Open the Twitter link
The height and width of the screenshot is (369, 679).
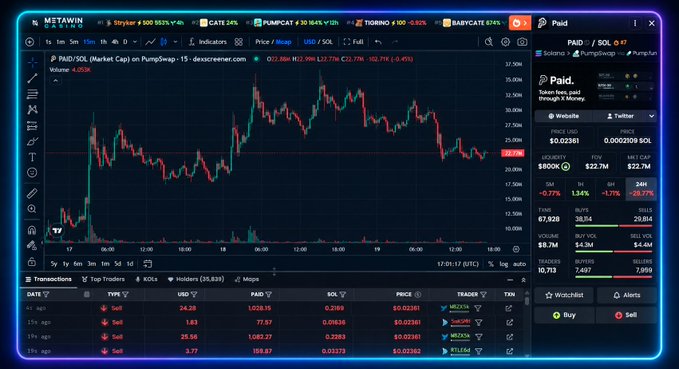[x=620, y=116]
